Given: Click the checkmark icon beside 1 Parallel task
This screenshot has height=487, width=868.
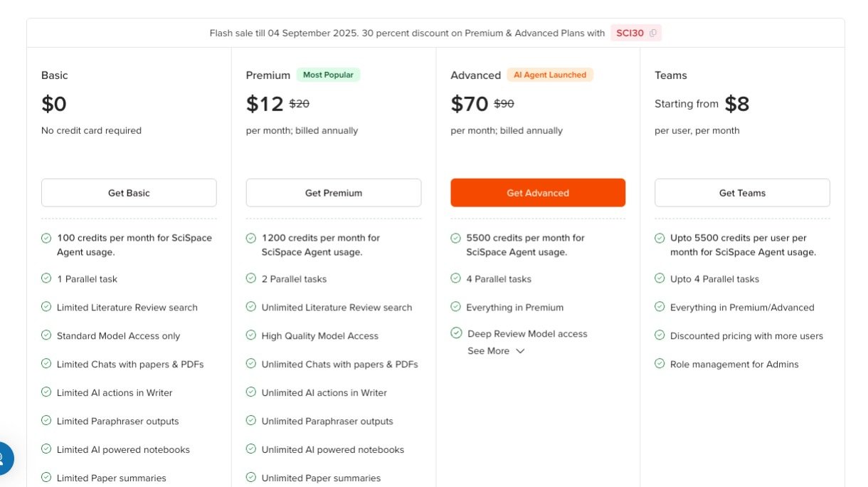Looking at the screenshot, I should pos(46,278).
